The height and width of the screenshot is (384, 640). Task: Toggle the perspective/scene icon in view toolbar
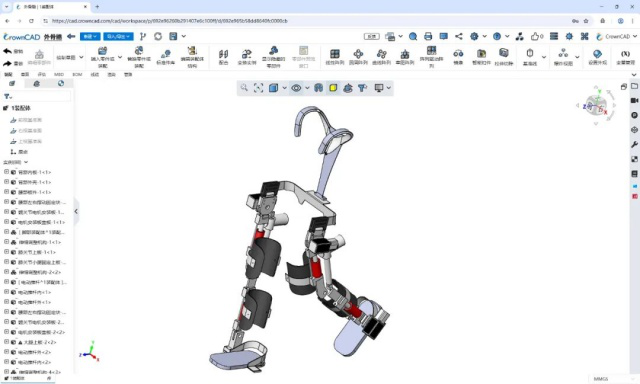click(x=348, y=88)
